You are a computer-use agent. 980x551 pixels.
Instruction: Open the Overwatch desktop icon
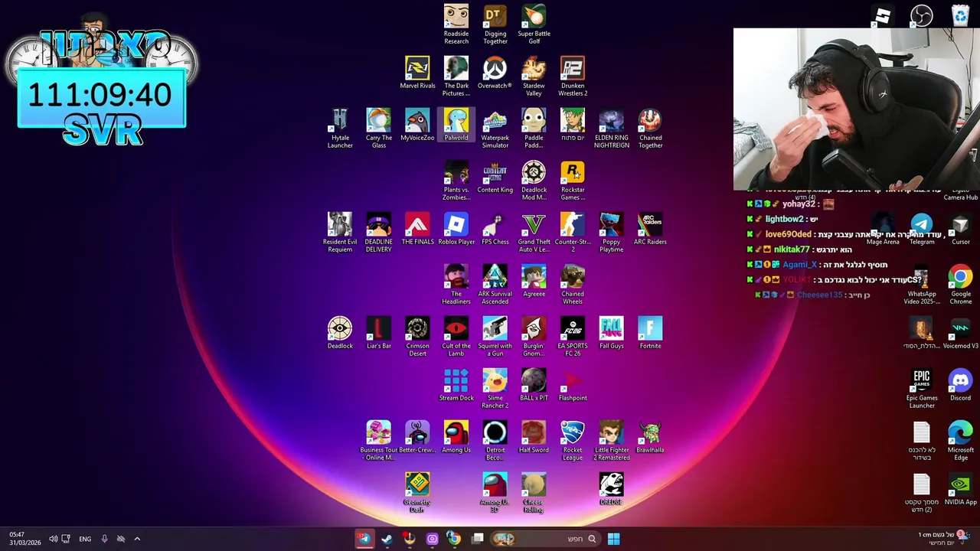coord(495,73)
